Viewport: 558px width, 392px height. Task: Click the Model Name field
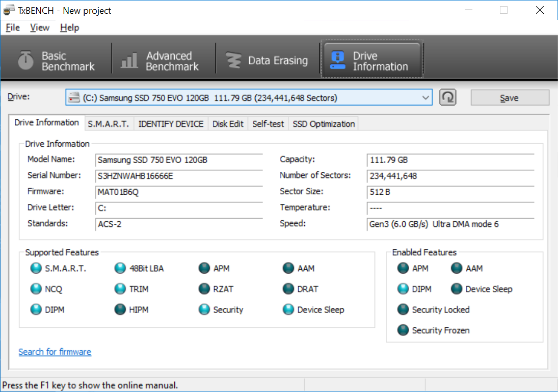(x=179, y=160)
